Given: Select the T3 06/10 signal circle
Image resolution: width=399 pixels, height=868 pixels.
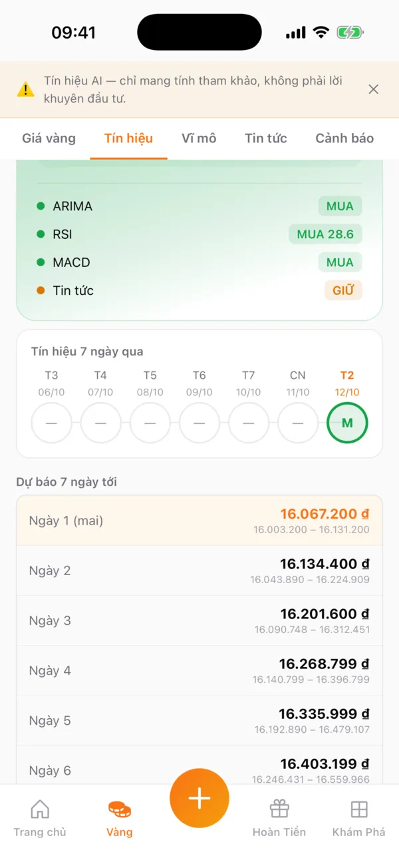Looking at the screenshot, I should (51, 423).
